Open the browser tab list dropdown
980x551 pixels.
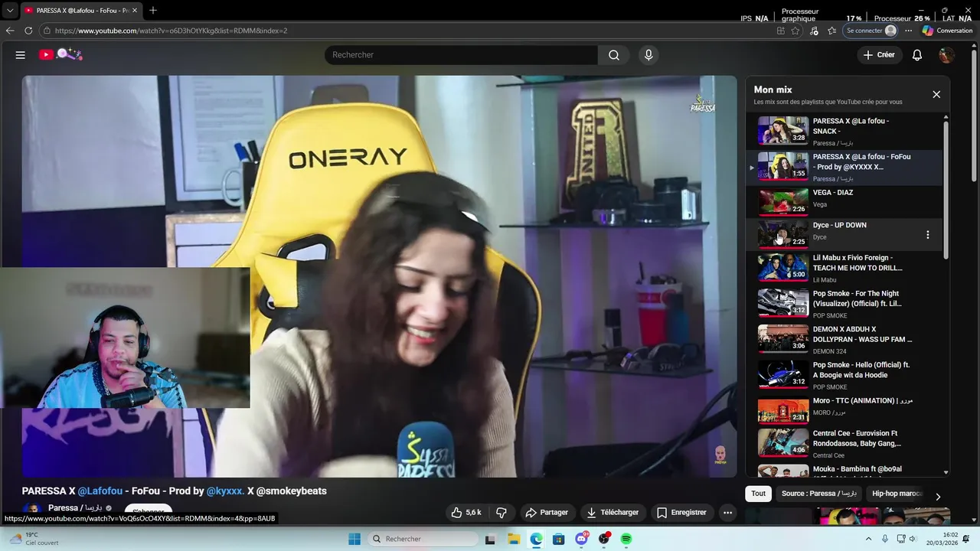pyautogui.click(x=10, y=11)
